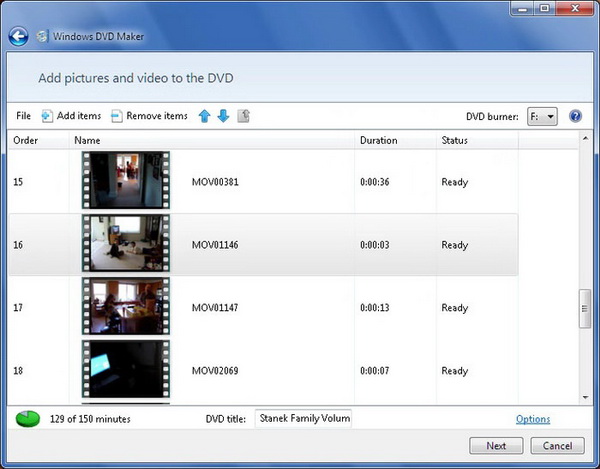Image resolution: width=600 pixels, height=469 pixels.
Task: Click the Cancel button
Action: click(x=558, y=446)
